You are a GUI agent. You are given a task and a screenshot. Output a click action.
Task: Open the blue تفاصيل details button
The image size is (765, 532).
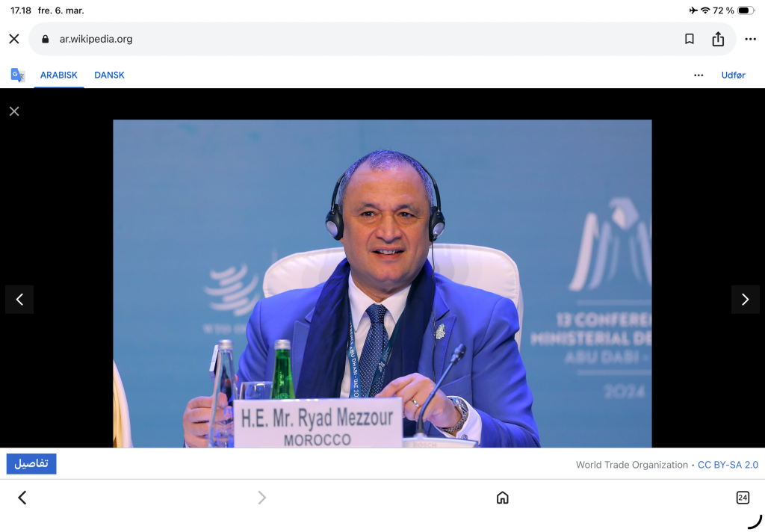click(x=31, y=464)
